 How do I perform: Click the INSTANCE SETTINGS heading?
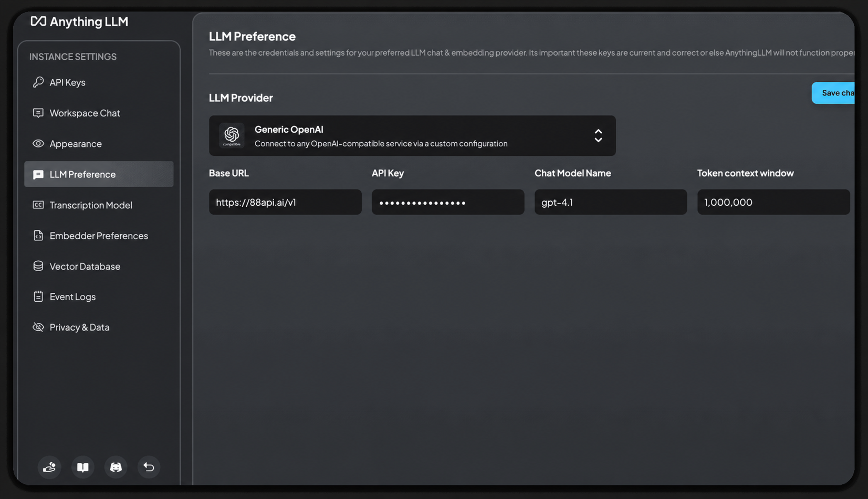click(x=73, y=57)
